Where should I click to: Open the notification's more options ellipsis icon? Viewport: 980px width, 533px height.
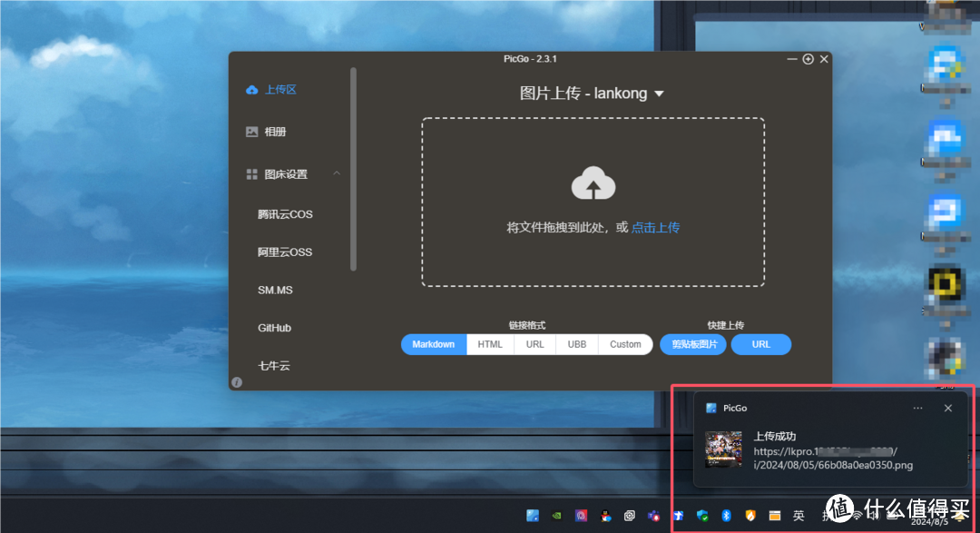pos(917,408)
